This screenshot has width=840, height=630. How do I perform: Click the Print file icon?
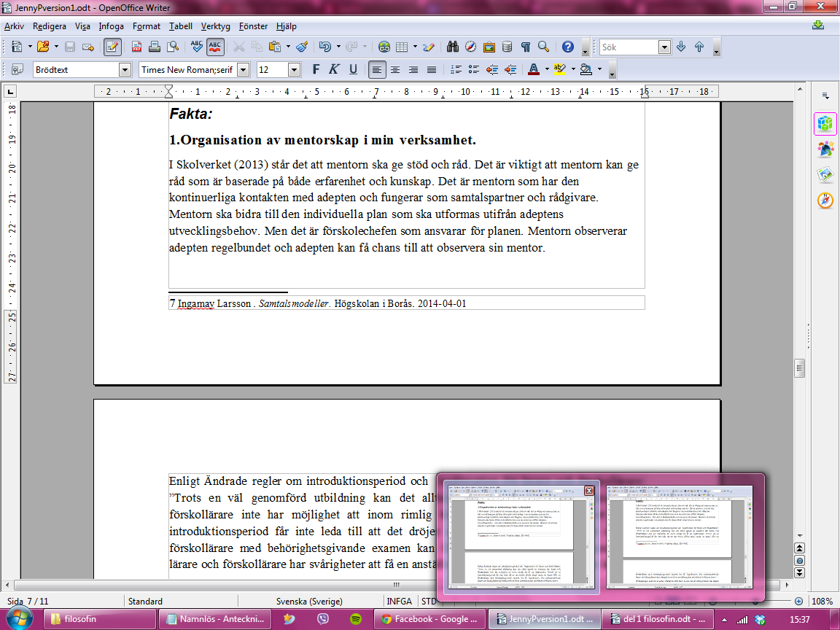tap(155, 47)
